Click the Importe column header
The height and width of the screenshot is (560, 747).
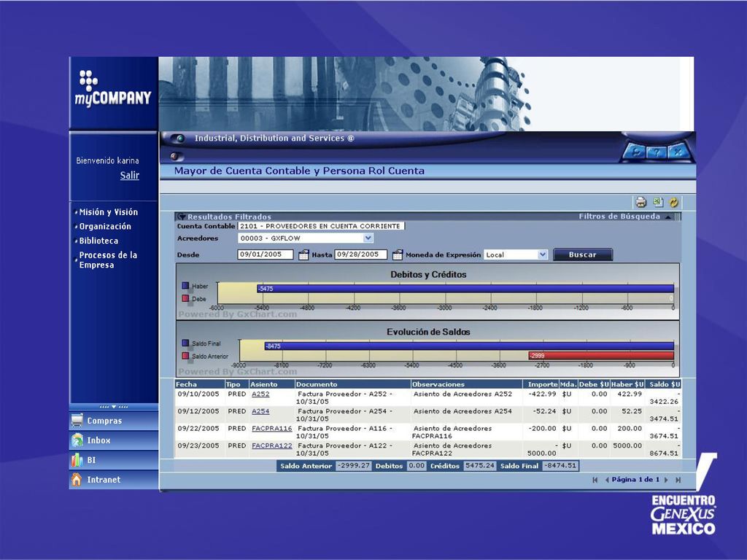[541, 384]
